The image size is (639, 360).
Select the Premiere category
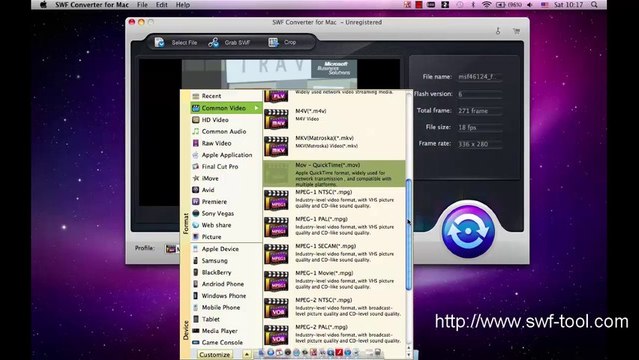click(x=226, y=201)
